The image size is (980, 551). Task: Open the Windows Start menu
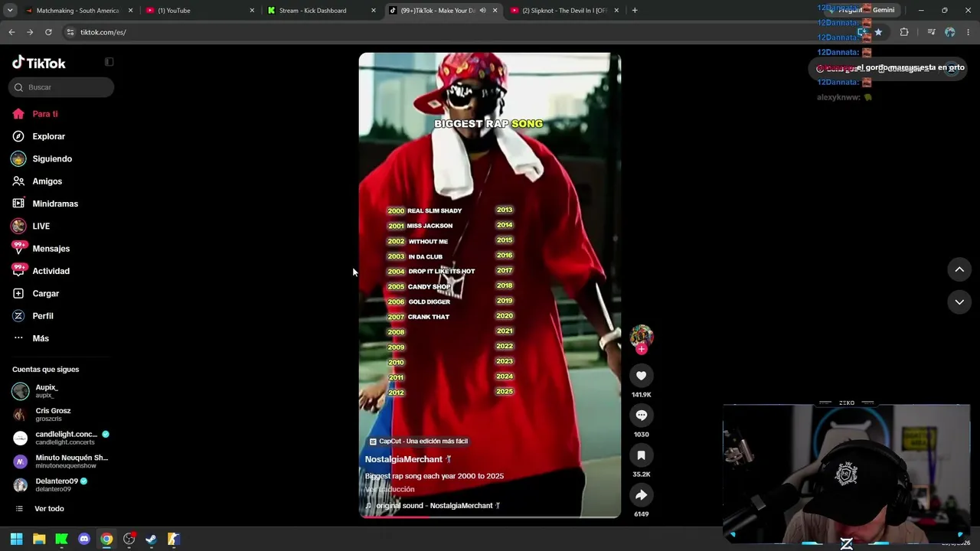point(17,539)
